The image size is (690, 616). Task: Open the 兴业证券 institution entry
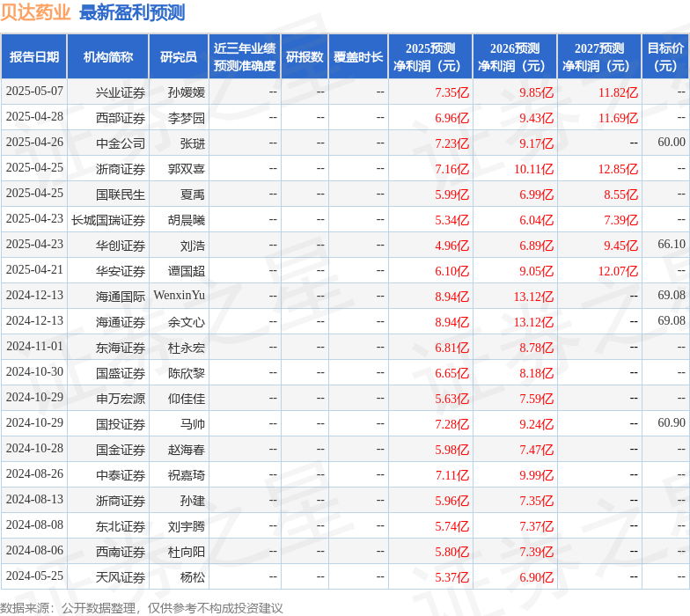click(x=121, y=92)
